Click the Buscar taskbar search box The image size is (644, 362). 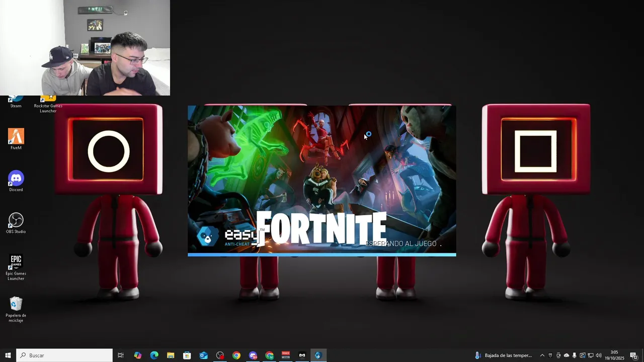click(64, 355)
